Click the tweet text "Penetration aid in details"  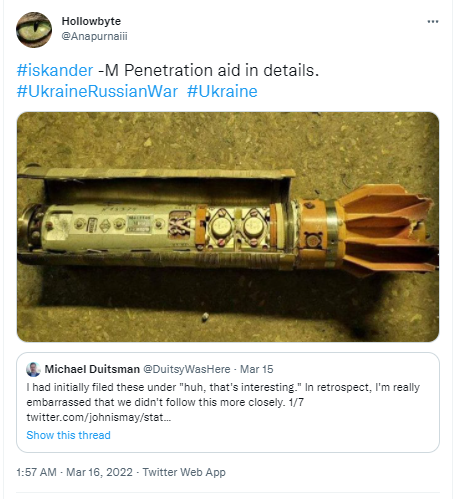tap(219, 70)
